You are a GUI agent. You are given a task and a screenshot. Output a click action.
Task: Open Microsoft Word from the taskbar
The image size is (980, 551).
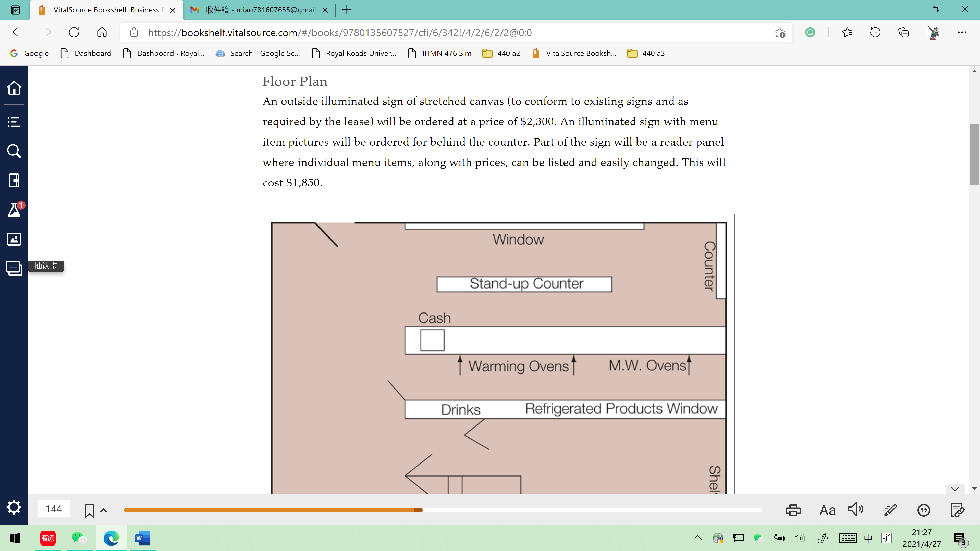(143, 538)
